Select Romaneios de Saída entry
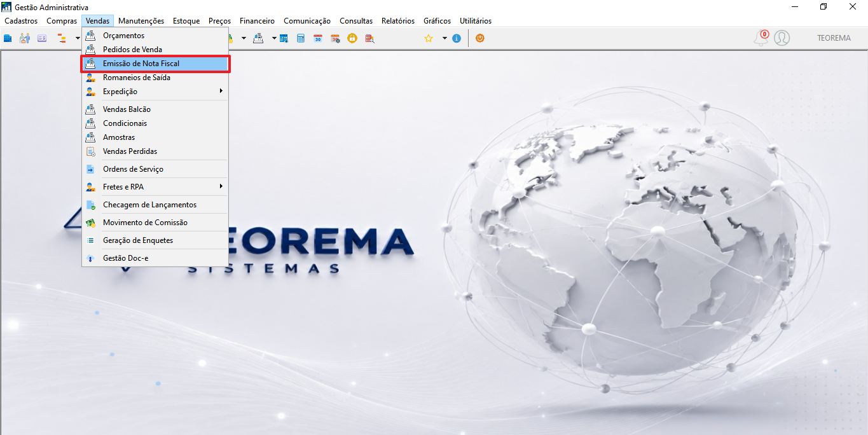The width and height of the screenshot is (868, 435). tap(155, 78)
